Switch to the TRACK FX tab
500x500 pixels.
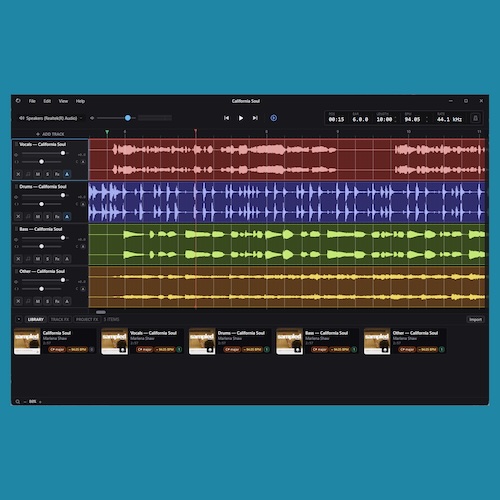tap(60, 319)
